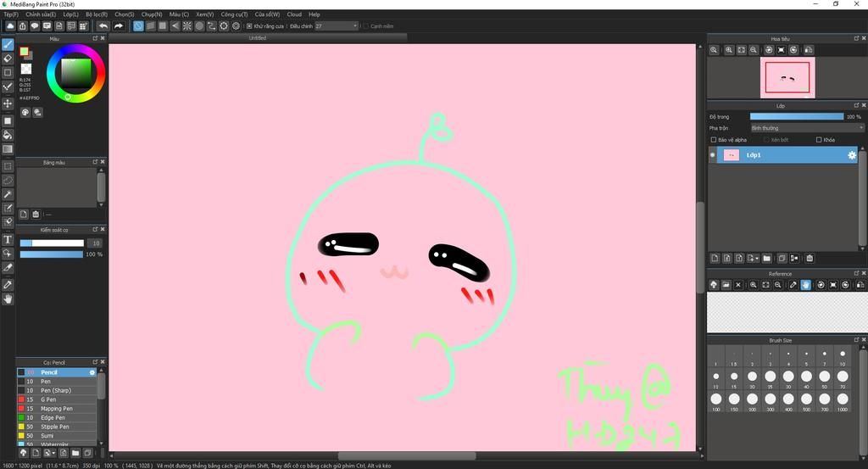The height and width of the screenshot is (469, 868).
Task: Select the Move tool
Action: coord(8,103)
